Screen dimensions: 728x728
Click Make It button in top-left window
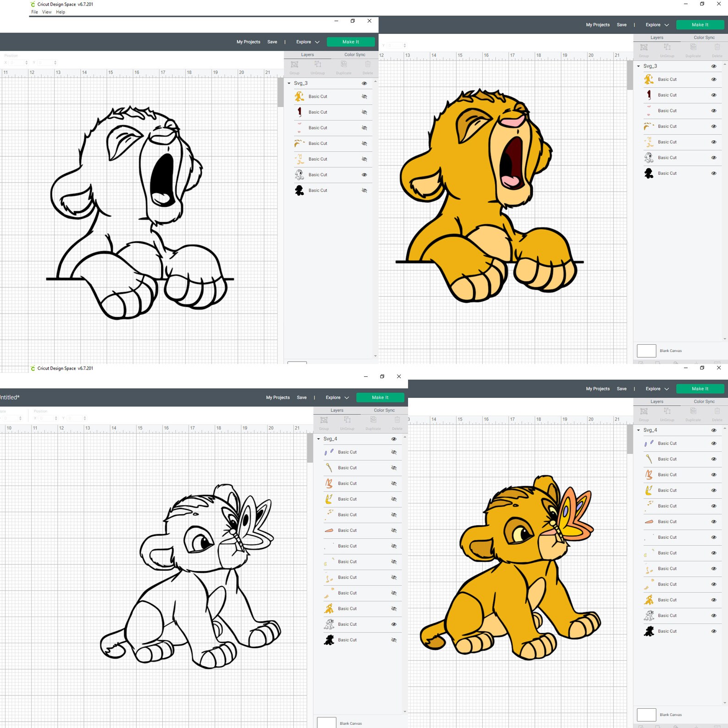[351, 42]
